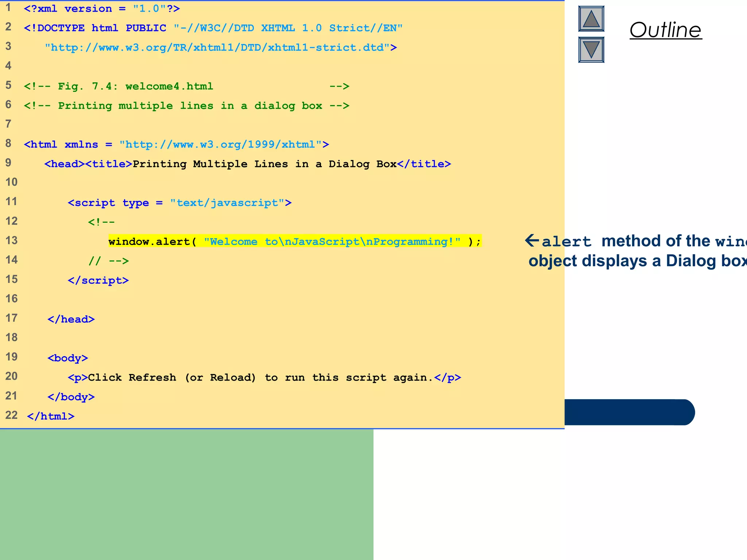Click the closing </head> tag
Viewport: 747px width, 560px height.
pyautogui.click(x=71, y=319)
